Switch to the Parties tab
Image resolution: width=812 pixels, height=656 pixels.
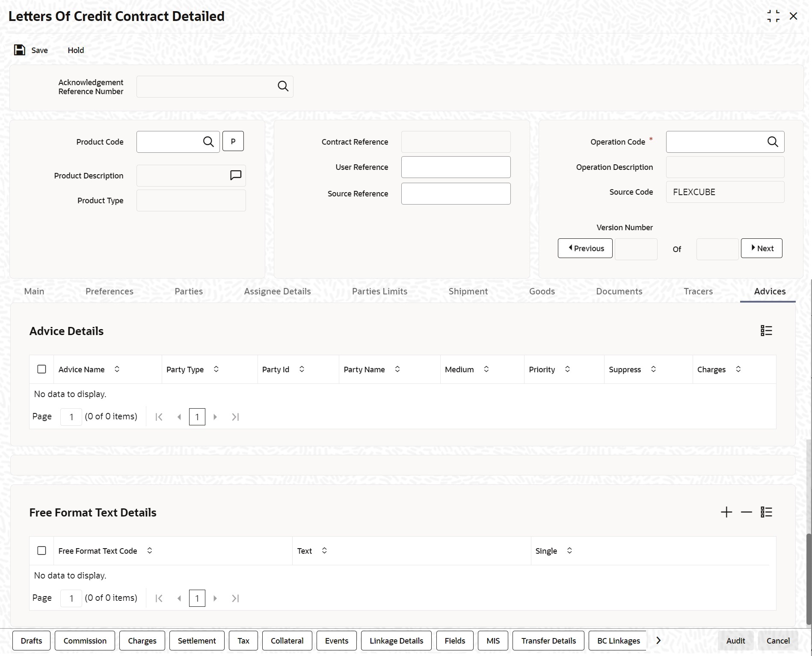(189, 291)
